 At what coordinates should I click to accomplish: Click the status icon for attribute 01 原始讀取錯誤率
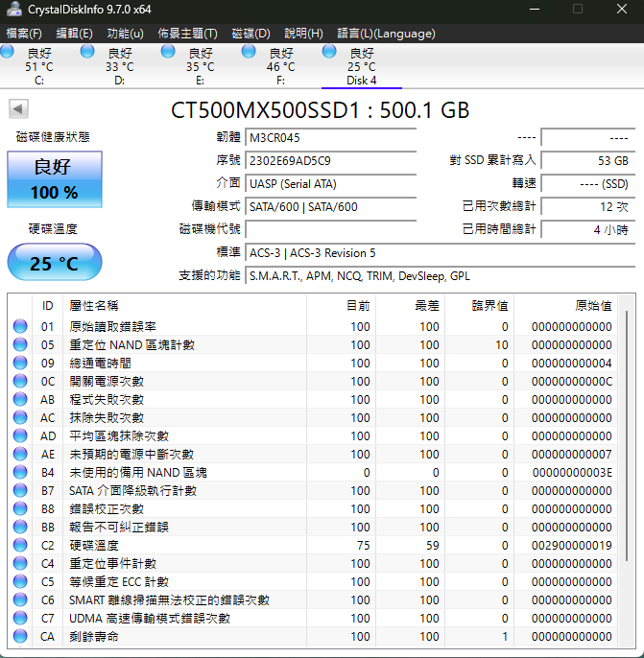20,326
